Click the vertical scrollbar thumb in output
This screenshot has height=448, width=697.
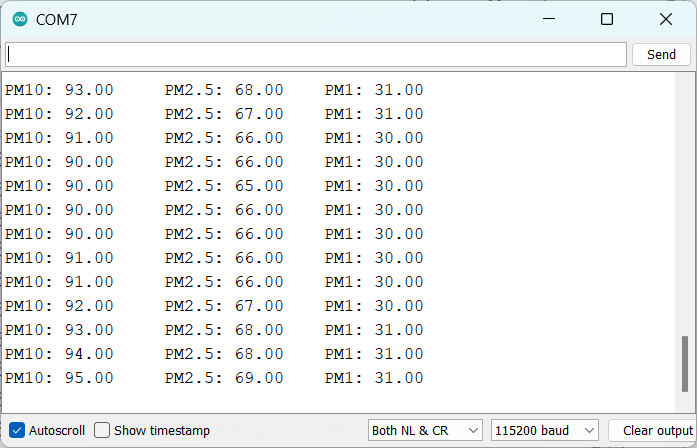(x=685, y=364)
